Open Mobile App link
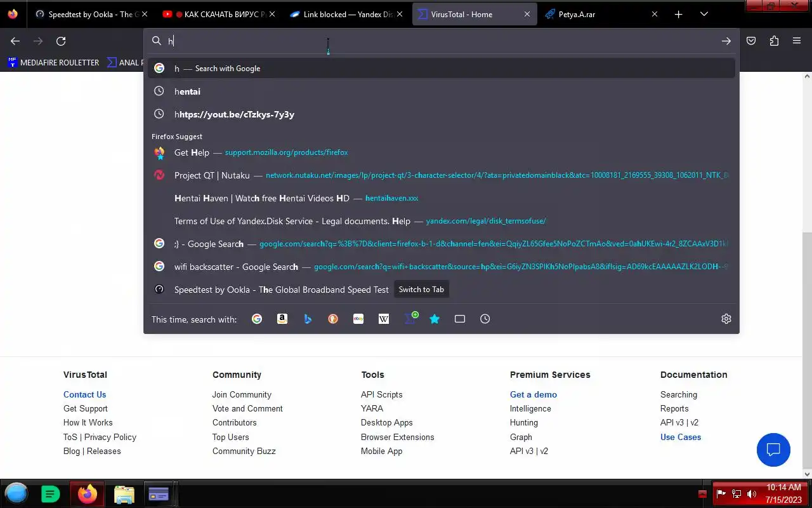Image resolution: width=812 pixels, height=508 pixels. (382, 451)
